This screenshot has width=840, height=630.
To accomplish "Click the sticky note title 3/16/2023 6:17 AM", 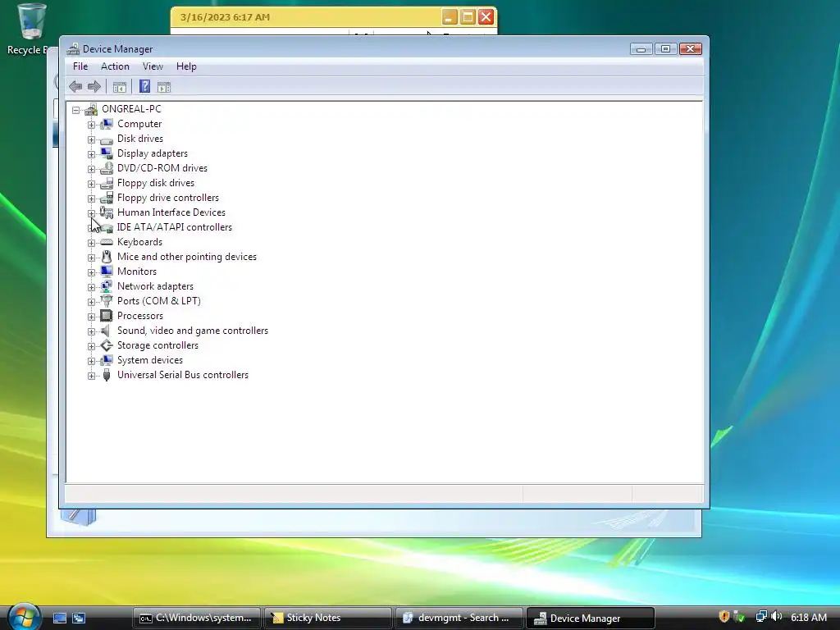I will pos(225,17).
